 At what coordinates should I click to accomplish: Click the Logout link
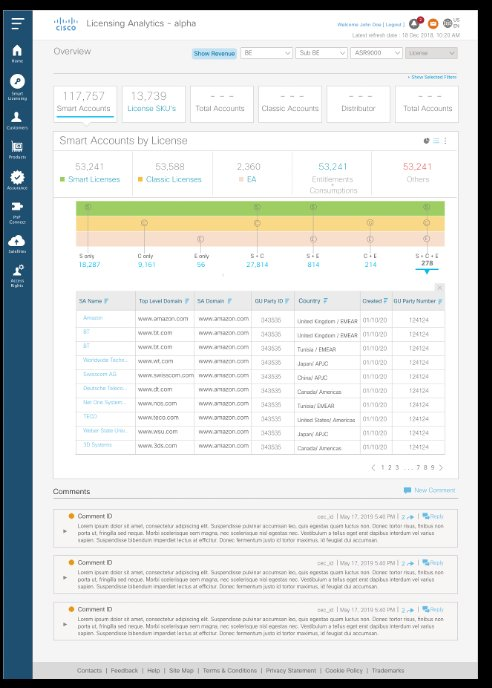[x=393, y=25]
